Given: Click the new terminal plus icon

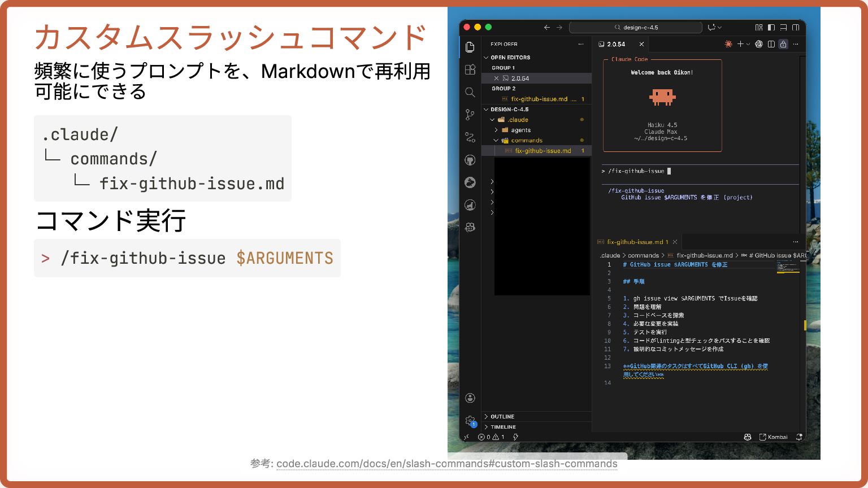Looking at the screenshot, I should [740, 44].
